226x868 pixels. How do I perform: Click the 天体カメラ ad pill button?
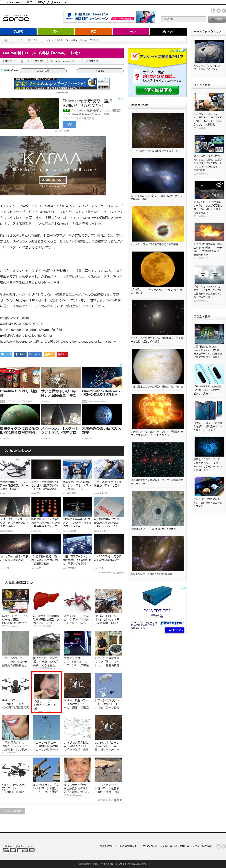[43, 71]
